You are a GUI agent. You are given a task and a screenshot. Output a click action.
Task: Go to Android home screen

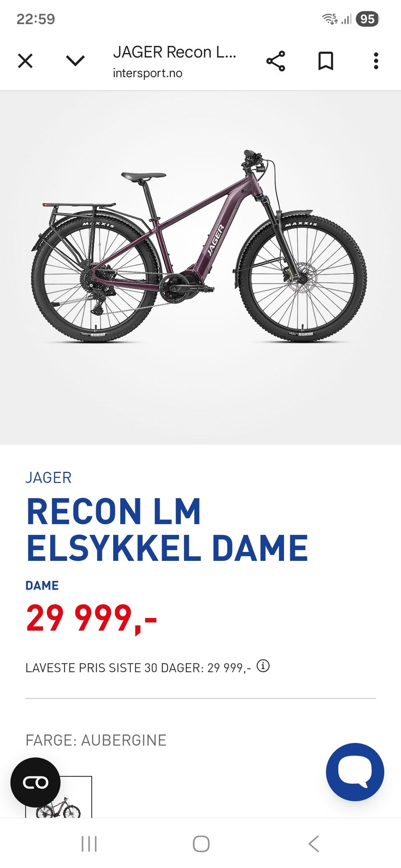pos(201,844)
